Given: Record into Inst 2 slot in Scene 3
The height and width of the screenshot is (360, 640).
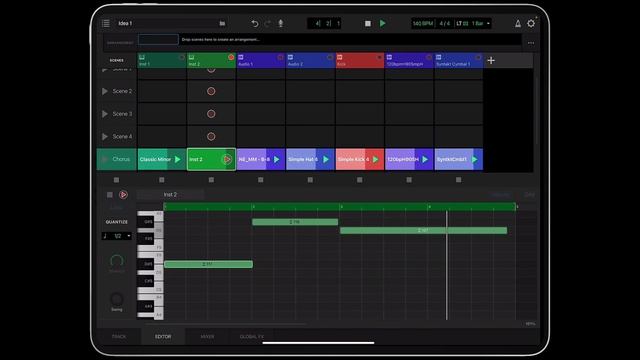Looking at the screenshot, I should point(211,114).
